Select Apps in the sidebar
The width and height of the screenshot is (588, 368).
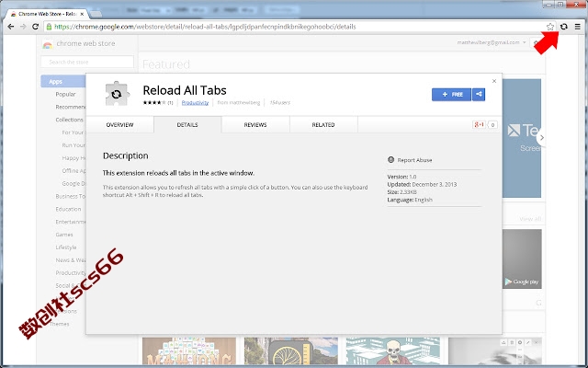click(x=63, y=82)
